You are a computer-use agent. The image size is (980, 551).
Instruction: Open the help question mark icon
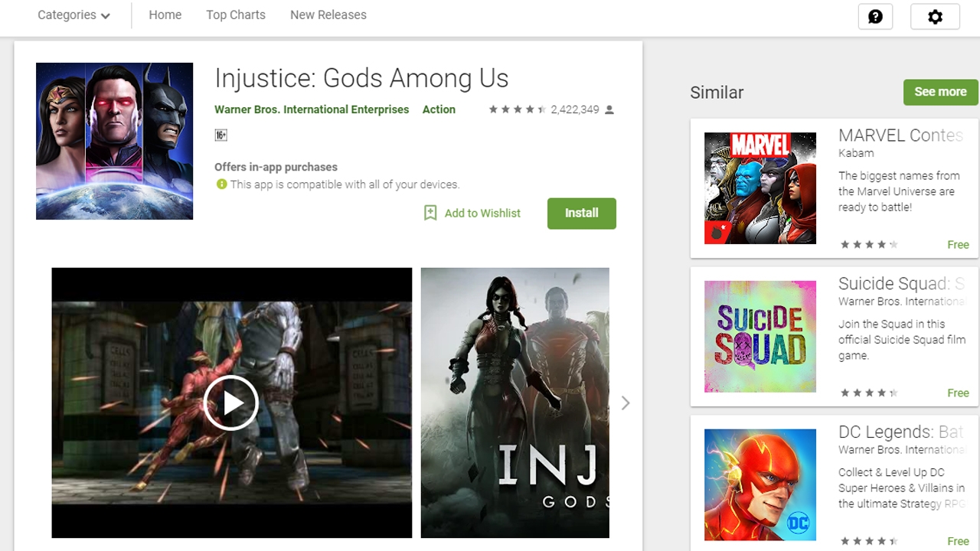875,16
